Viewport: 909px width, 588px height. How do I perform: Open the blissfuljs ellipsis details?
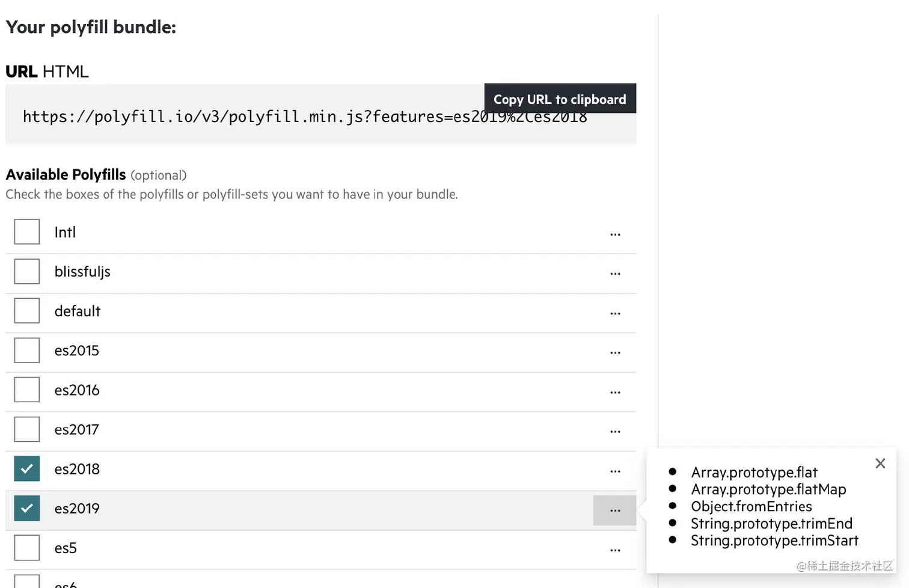615,274
